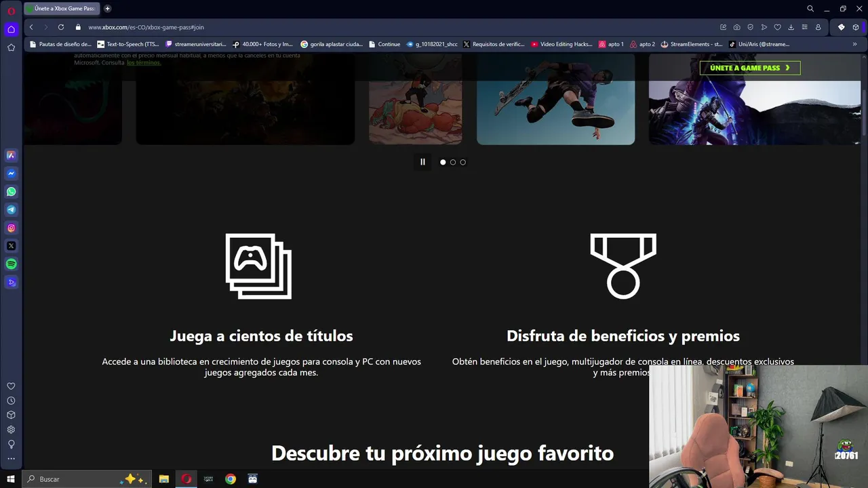Viewport: 868px width, 488px height.
Task: Open 'Uni/Aris (@streame...' TikTok bookmark
Action: tap(759, 44)
